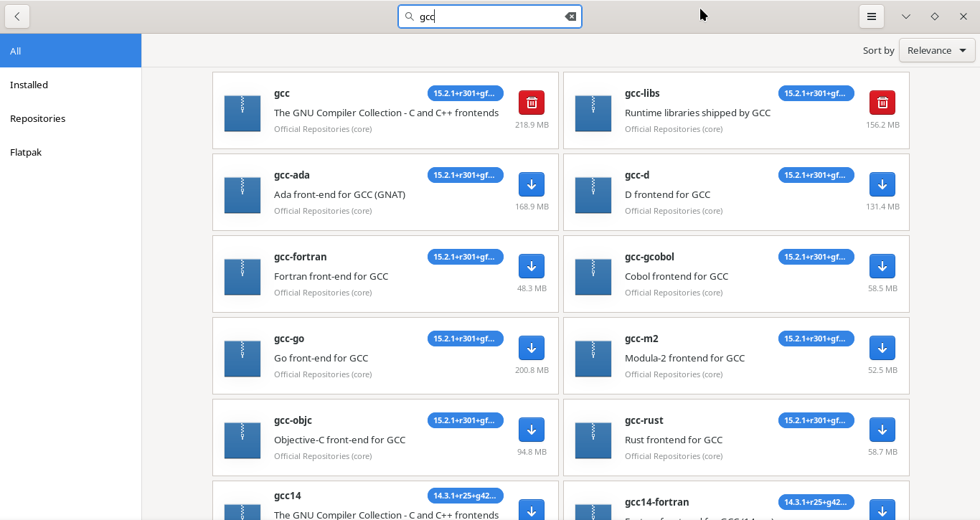Open the Sort by Relevance dropdown
980x520 pixels.
(x=937, y=50)
